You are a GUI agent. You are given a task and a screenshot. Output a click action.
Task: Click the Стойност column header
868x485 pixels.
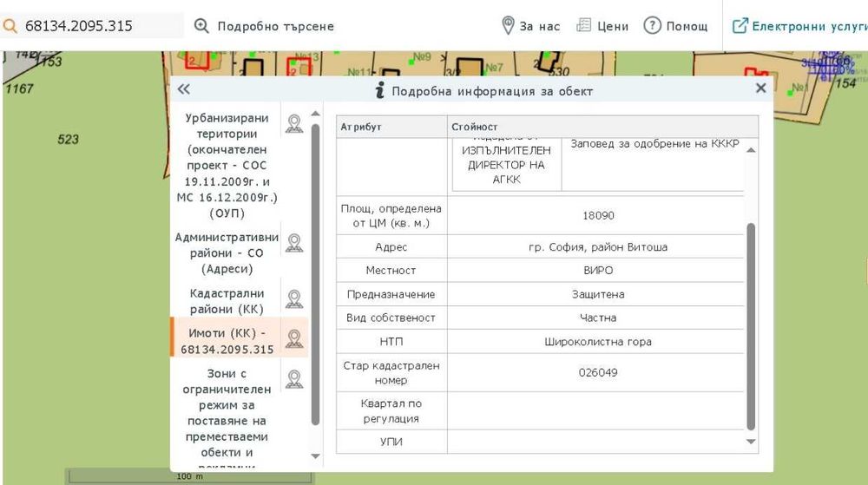pyautogui.click(x=603, y=127)
